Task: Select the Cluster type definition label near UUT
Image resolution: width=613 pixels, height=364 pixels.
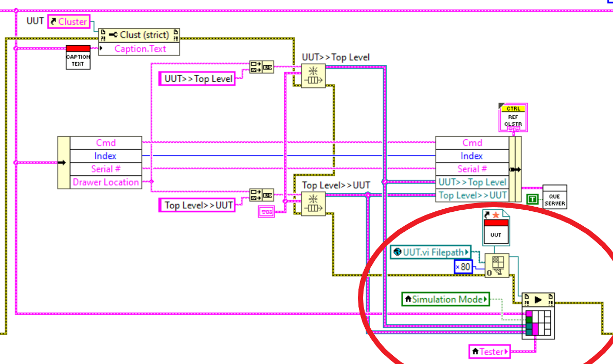Action: pyautogui.click(x=68, y=22)
